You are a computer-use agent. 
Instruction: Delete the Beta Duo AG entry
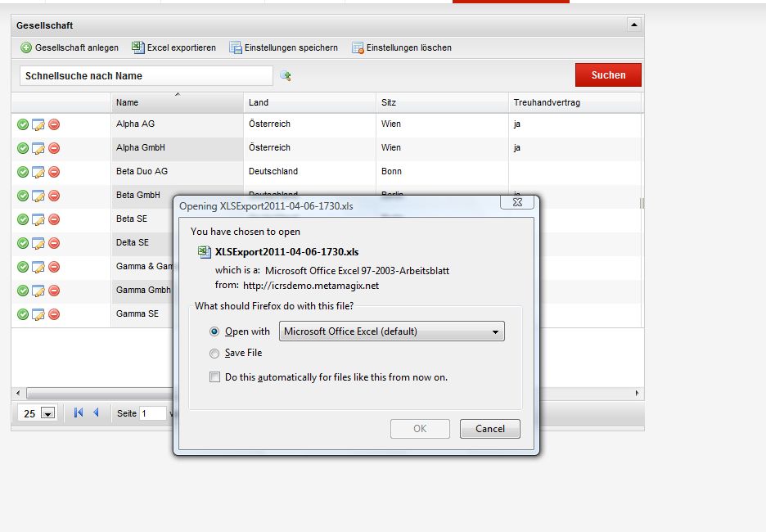(54, 172)
